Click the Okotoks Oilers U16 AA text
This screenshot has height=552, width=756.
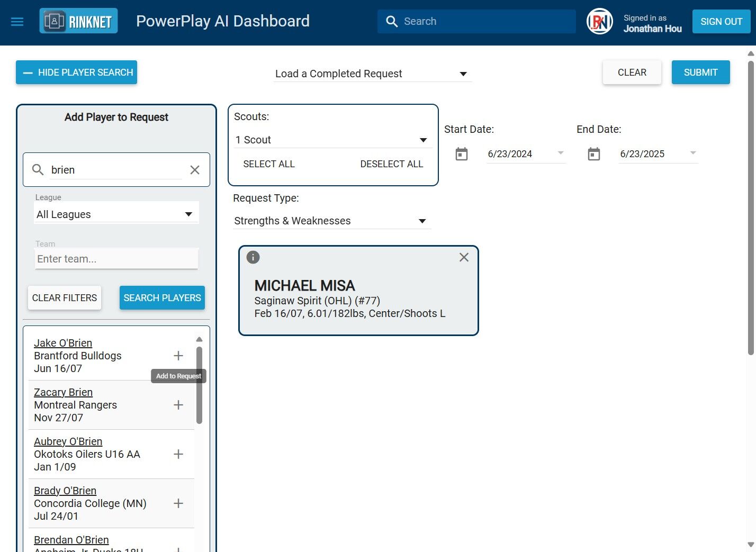click(x=87, y=454)
